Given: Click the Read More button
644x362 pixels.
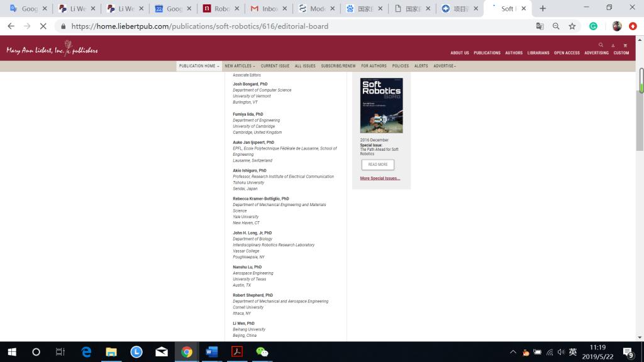Looking at the screenshot, I should coord(377,165).
